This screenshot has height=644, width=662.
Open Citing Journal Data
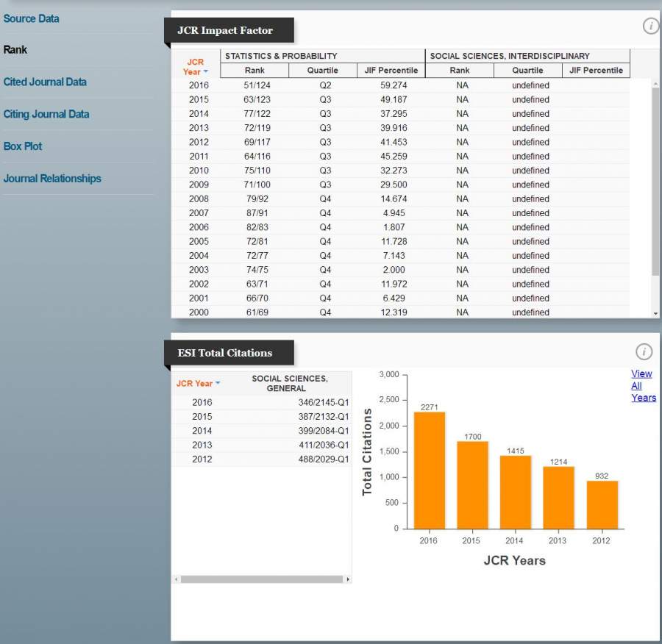pos(46,114)
